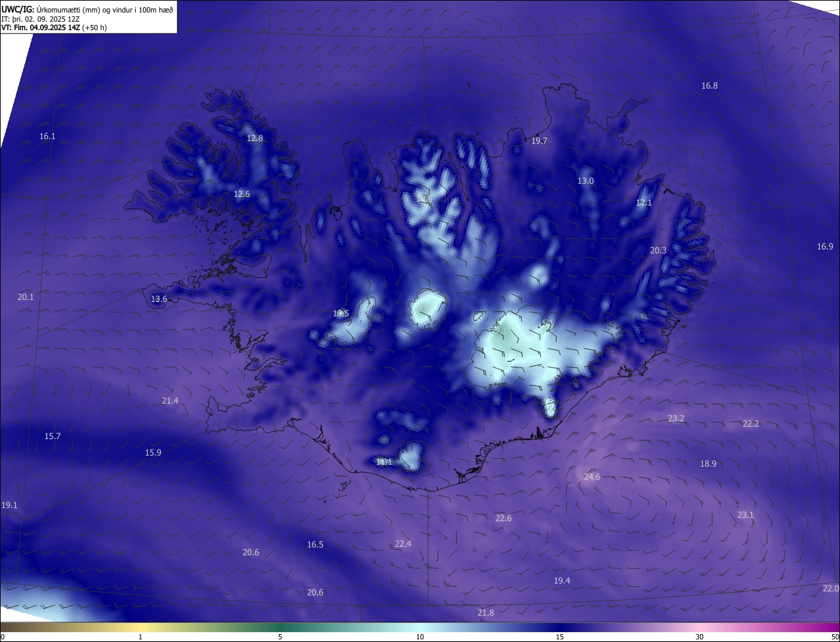Click the 16.9 value label
This screenshot has height=642, width=840.
825,247
